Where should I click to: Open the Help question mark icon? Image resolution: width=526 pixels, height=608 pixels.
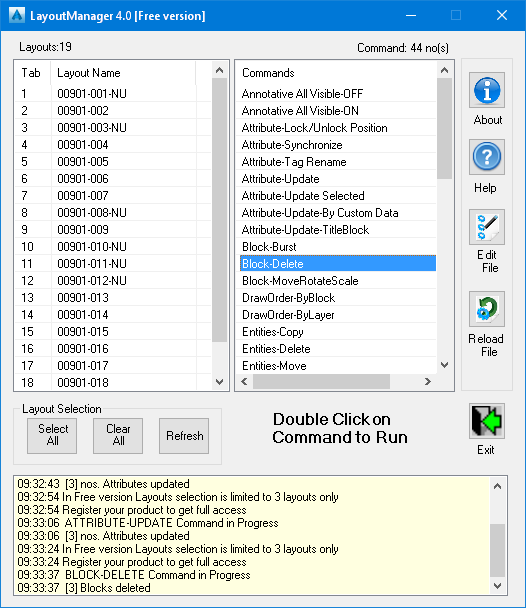pos(486,157)
